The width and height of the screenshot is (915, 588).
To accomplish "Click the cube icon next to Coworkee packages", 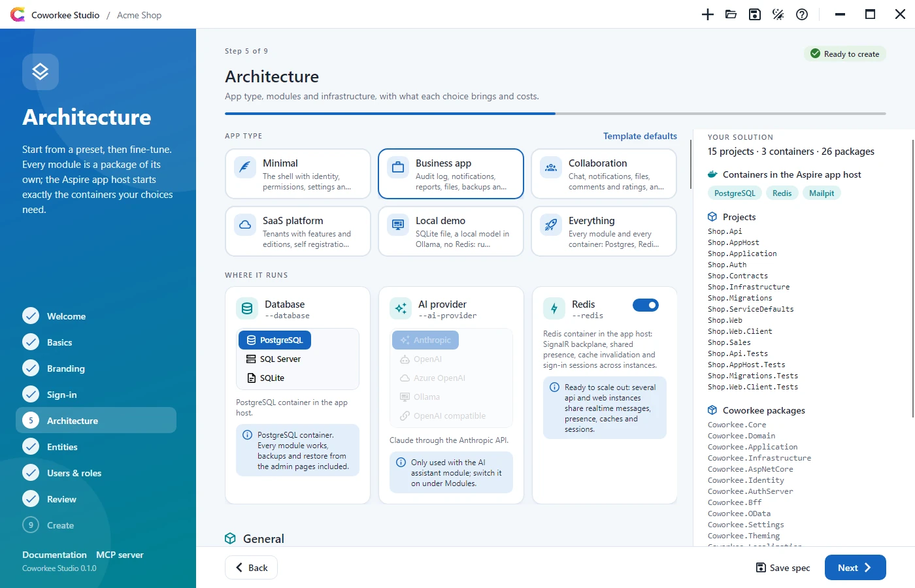I will click(712, 410).
